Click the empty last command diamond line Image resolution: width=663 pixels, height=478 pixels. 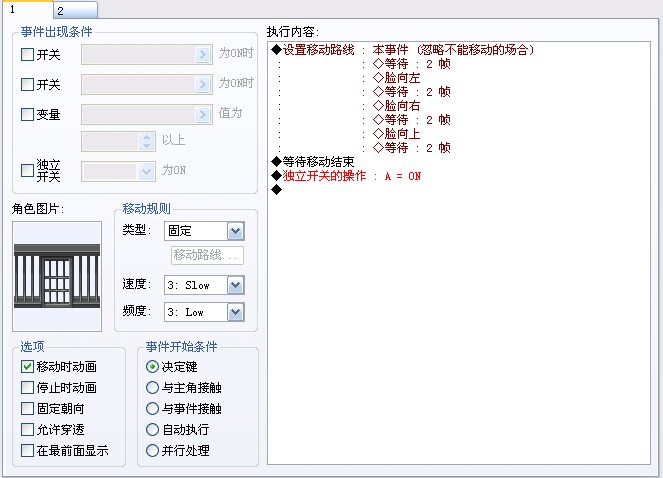coord(277,190)
